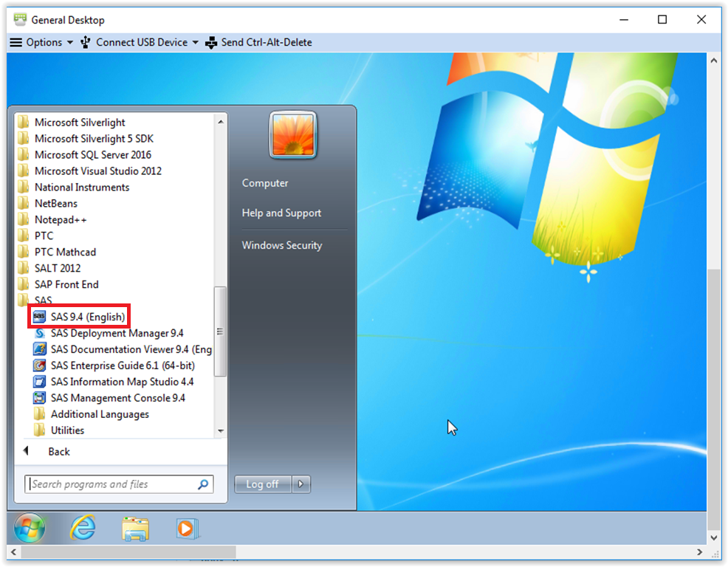Click the Options hamburger icon
The height and width of the screenshot is (567, 728).
point(16,42)
